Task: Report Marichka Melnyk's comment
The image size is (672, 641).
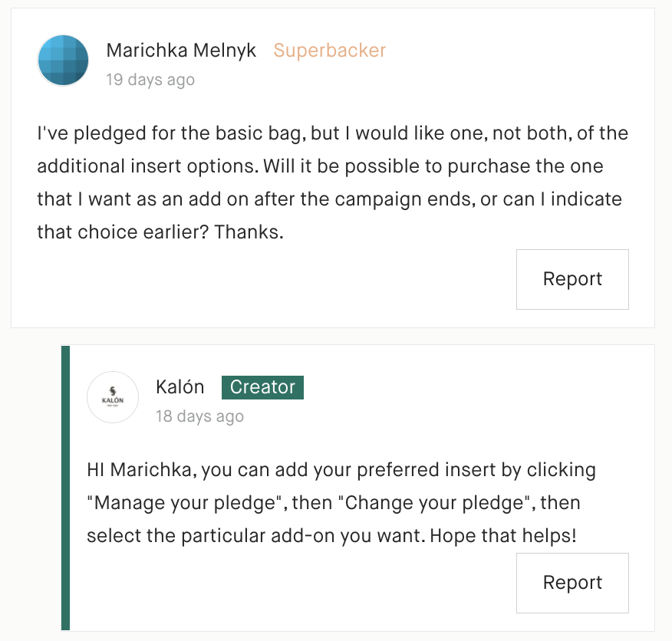Action: (572, 279)
